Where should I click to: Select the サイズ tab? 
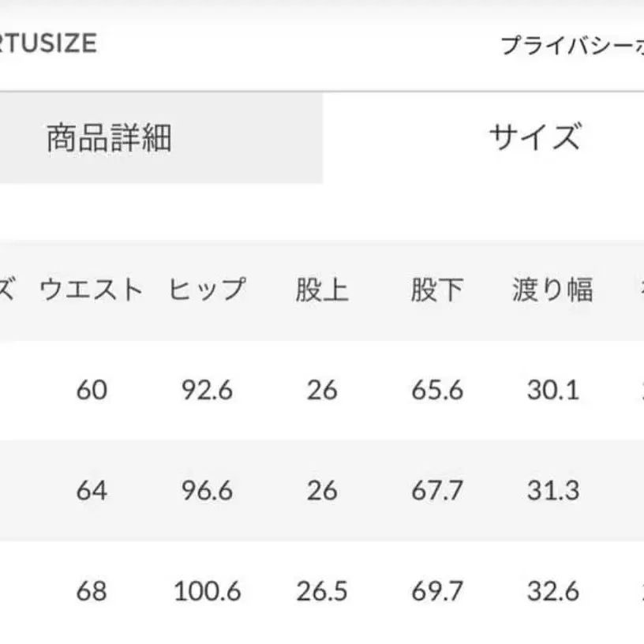534,137
